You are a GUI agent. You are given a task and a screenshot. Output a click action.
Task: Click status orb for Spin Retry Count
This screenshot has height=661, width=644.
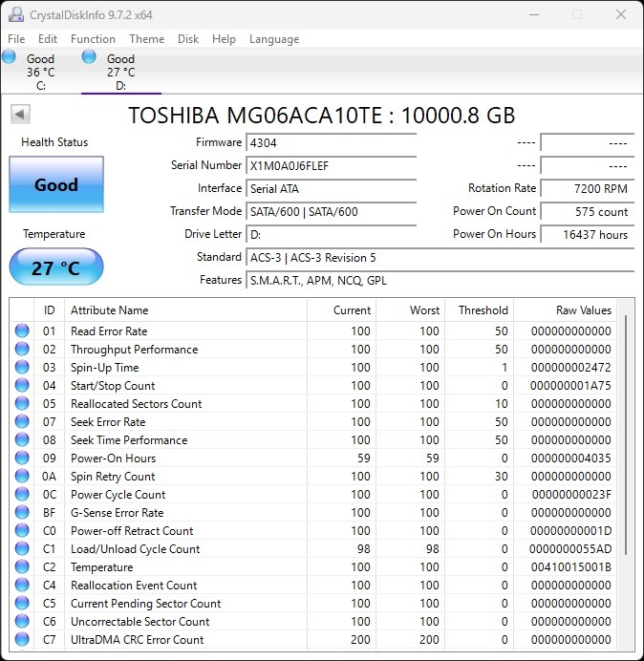[x=22, y=476]
